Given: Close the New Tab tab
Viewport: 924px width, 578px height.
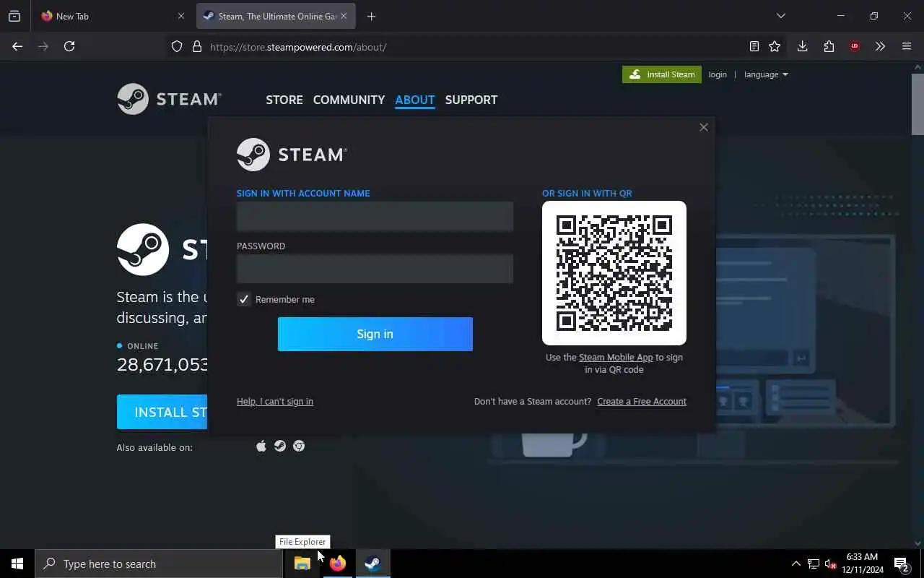Looking at the screenshot, I should click(181, 16).
